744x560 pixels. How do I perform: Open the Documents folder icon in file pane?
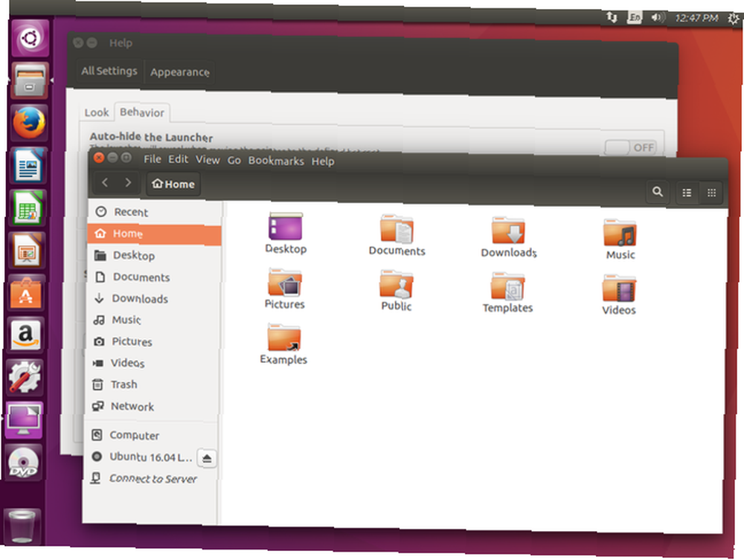click(397, 228)
